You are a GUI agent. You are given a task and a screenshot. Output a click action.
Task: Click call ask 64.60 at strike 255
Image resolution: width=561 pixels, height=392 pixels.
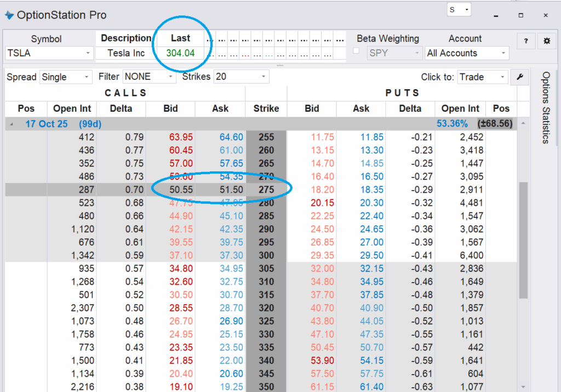pos(231,137)
